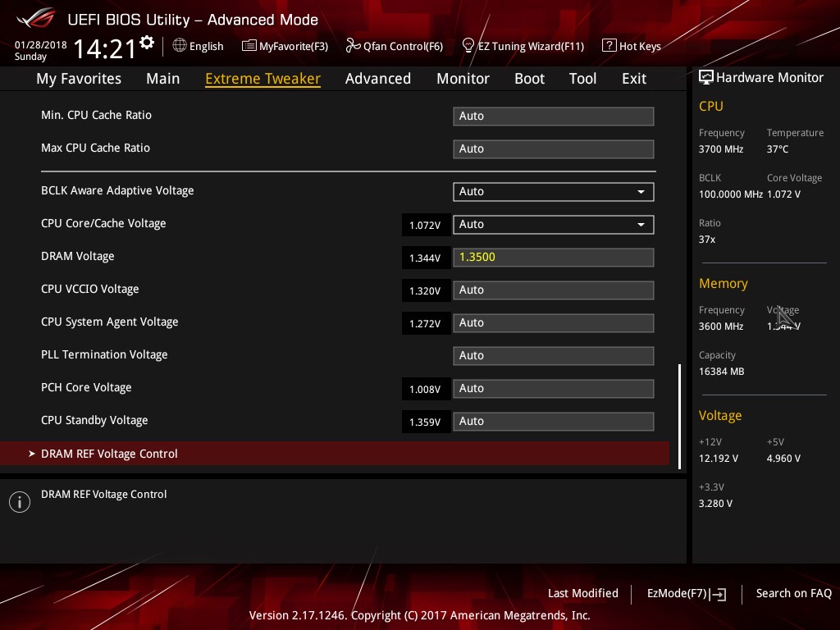Click the info icon in help panel
This screenshot has width=840, height=630.
pos(20,502)
